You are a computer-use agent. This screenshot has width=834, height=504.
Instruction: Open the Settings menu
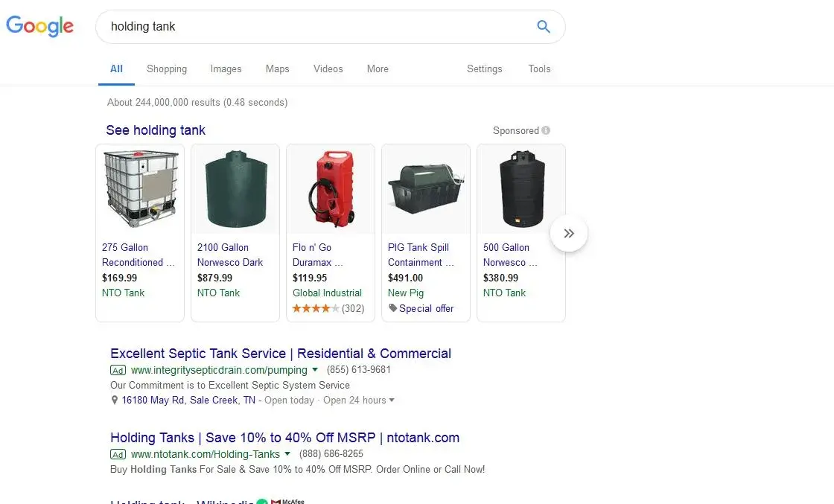pos(485,68)
